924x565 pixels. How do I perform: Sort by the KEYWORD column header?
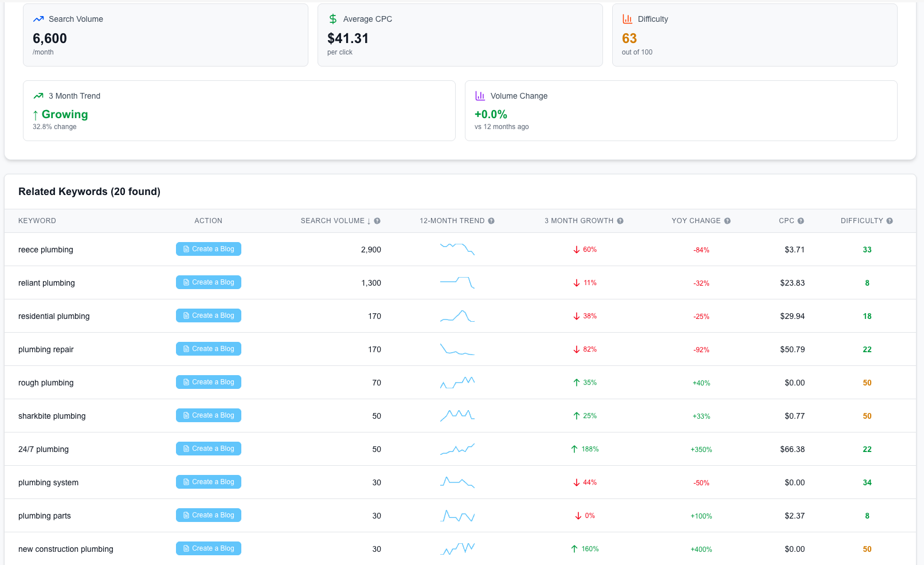tap(37, 220)
